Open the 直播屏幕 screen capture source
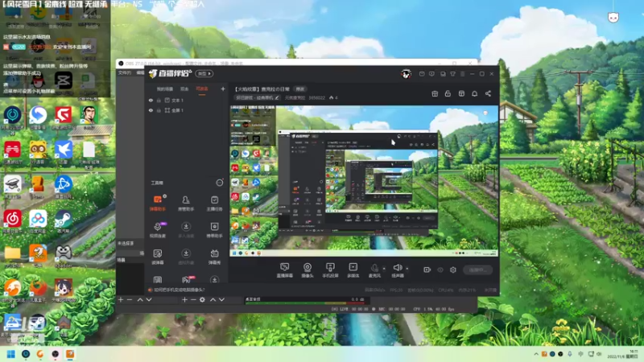This screenshot has height=362, width=644. [285, 270]
